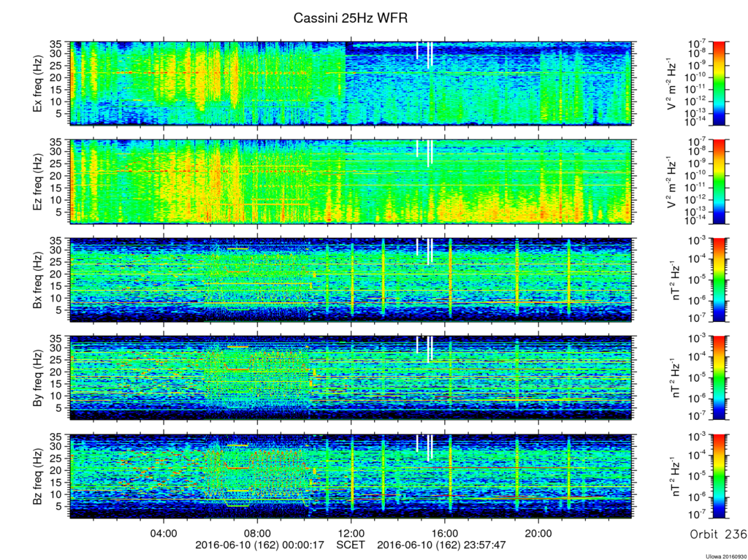The width and height of the screenshot is (748, 560).
Task: Click the 20:00 time axis label
Action: point(538,533)
